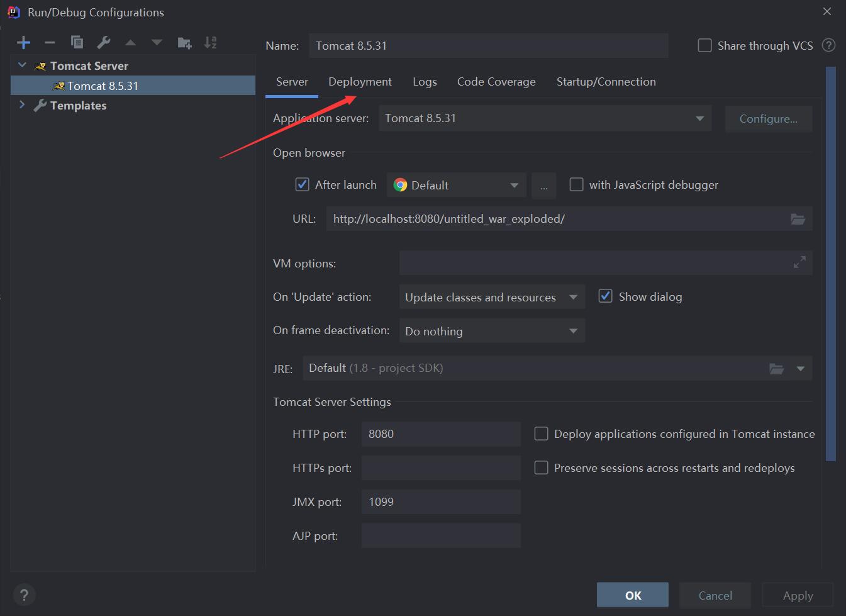This screenshot has height=616, width=846.
Task: Select Tomcat 8.5.31 configuration in tree
Action: coord(133,86)
